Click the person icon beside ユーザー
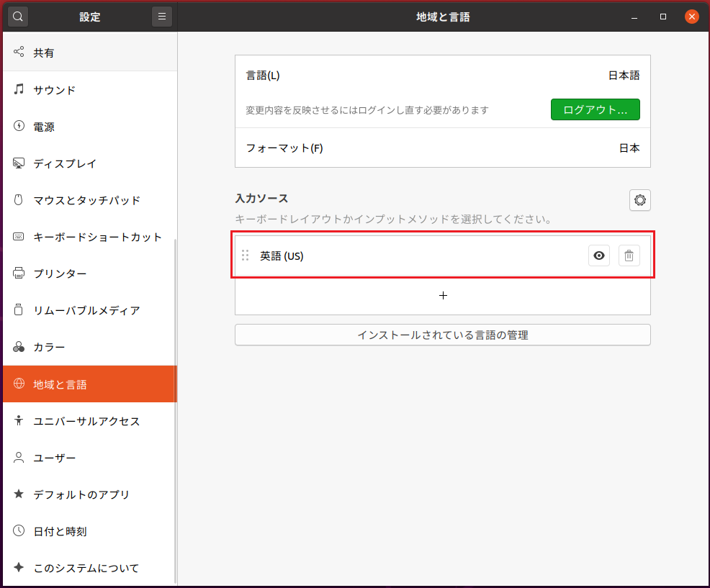Viewport: 710px width, 588px height. pyautogui.click(x=19, y=457)
